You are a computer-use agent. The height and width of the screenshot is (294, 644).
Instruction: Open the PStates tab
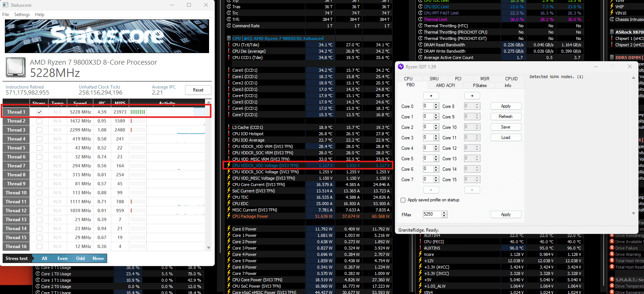click(480, 86)
